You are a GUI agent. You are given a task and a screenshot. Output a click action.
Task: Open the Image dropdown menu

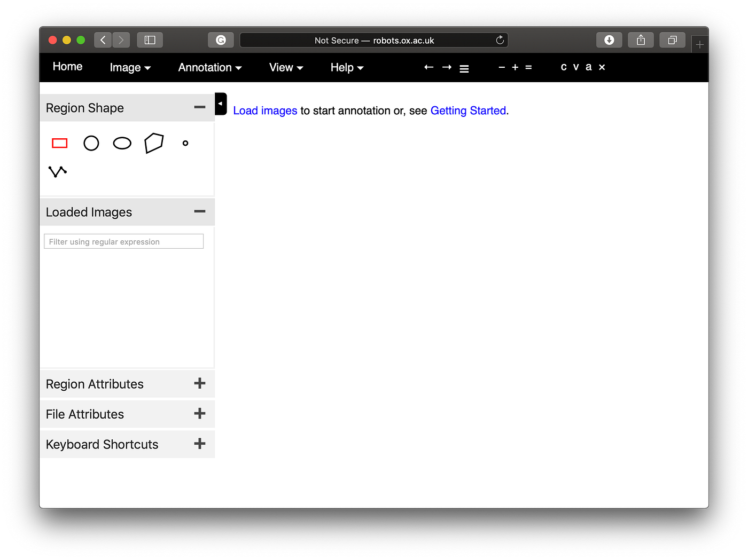pos(130,67)
